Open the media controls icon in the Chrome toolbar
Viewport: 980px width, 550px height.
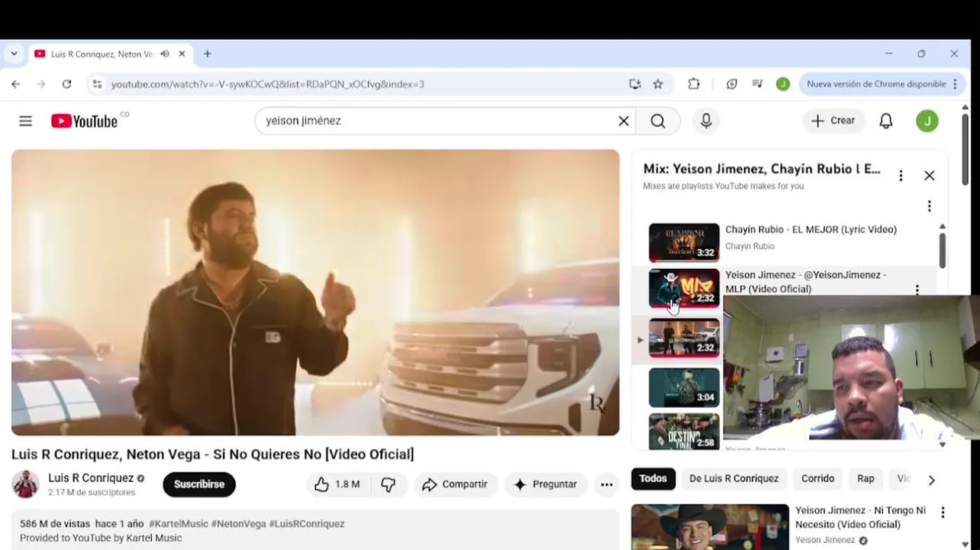(757, 84)
